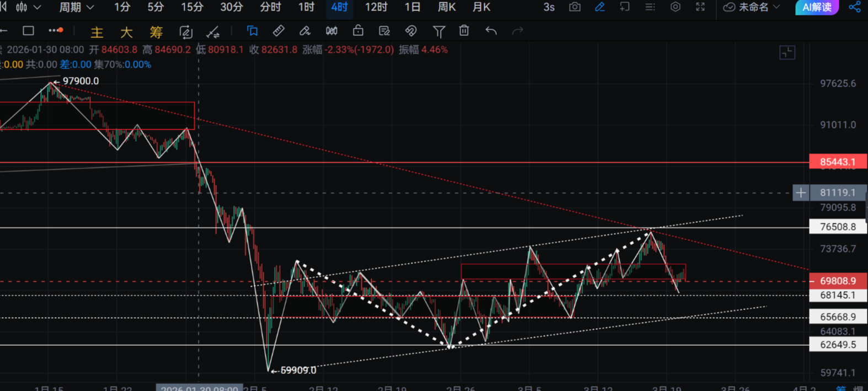Select the ruler measurement tool
This screenshot has height=391, width=868.
point(278,31)
